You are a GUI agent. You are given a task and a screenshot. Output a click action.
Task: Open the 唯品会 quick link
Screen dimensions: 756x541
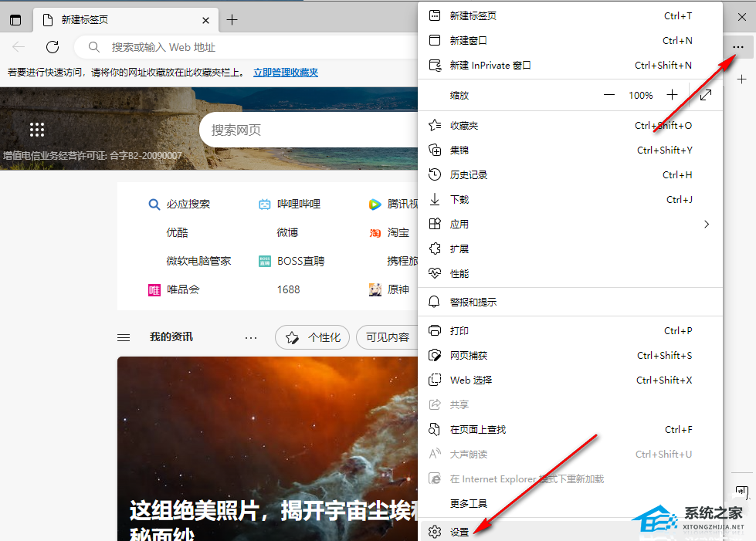coord(174,289)
